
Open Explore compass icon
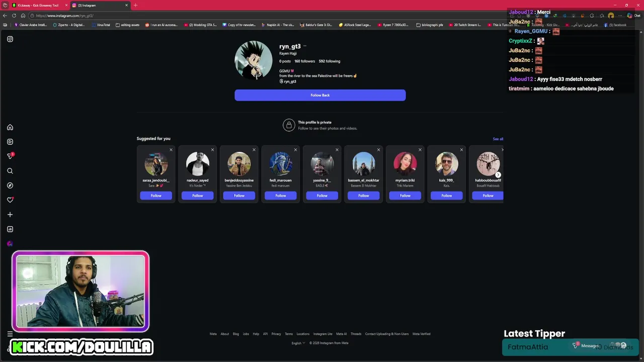click(x=10, y=186)
